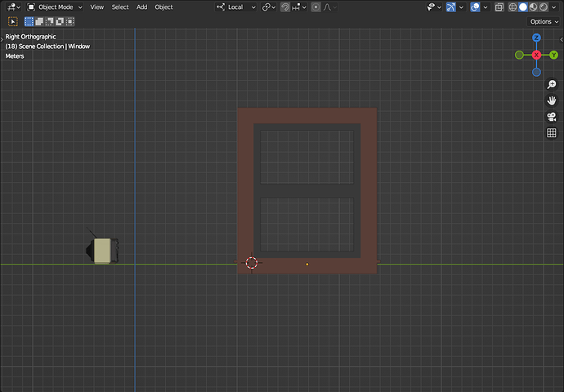Click the negative Y axis gizmo circle
Screen dimensions: 564x392
click(519, 55)
